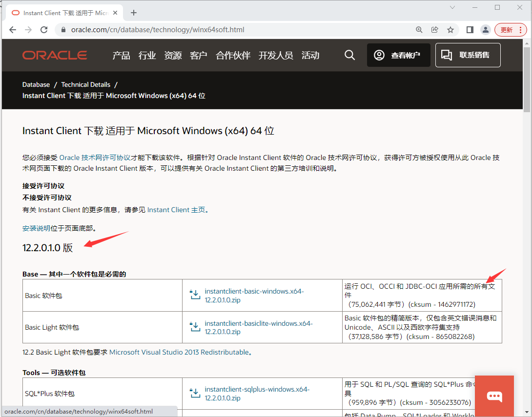
Task: Click the 12.2.0.1.0 版 heading
Action: (x=47, y=248)
